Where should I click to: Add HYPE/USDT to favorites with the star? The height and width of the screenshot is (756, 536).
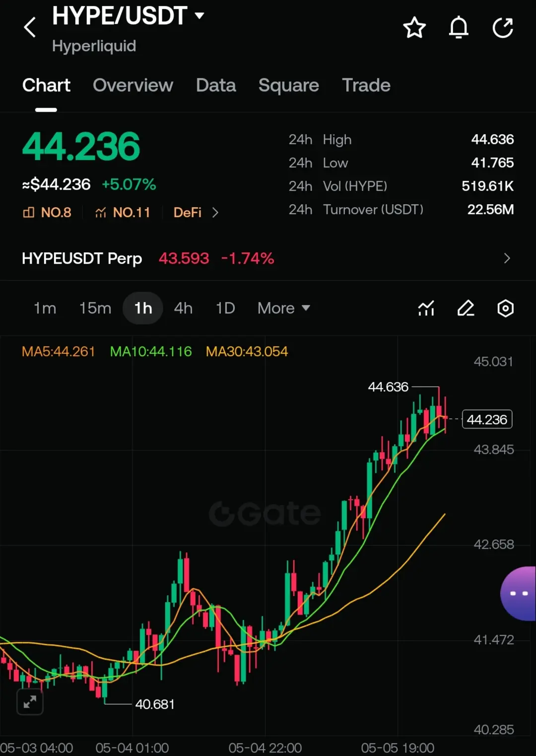click(414, 27)
